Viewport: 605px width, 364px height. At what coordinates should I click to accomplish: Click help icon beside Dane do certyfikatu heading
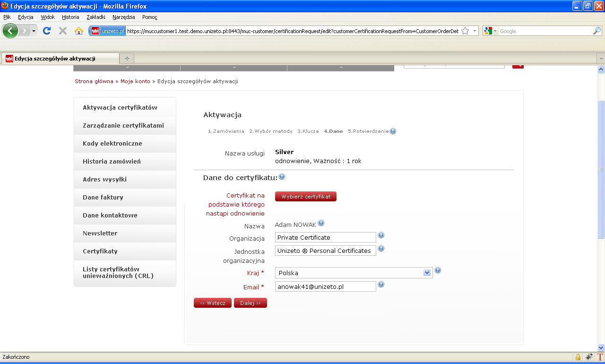coord(282,177)
